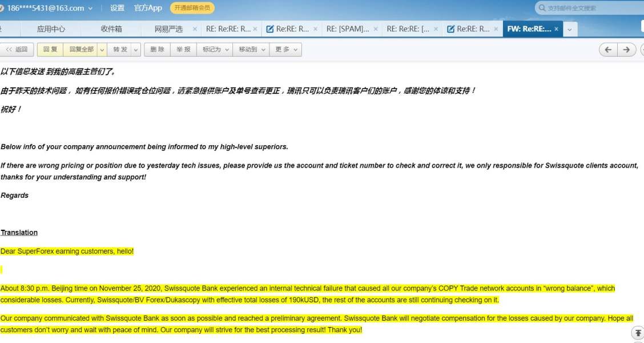Screen dimensions: 644x343
Task: Click the 返回 back button
Action: pos(17,49)
